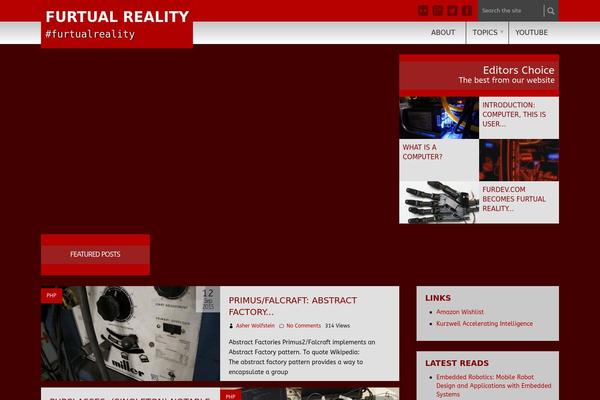Click the Featured Posts heading
The image size is (600, 400).
(x=95, y=254)
